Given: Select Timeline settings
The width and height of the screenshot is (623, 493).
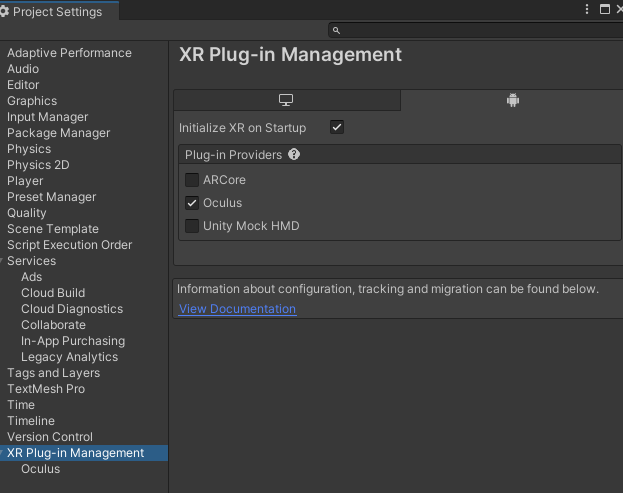Looking at the screenshot, I should point(31,421).
